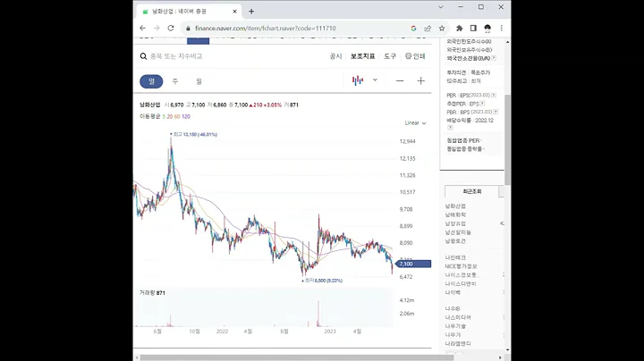
Task: Click the lock icon beside URL
Action: (188, 29)
